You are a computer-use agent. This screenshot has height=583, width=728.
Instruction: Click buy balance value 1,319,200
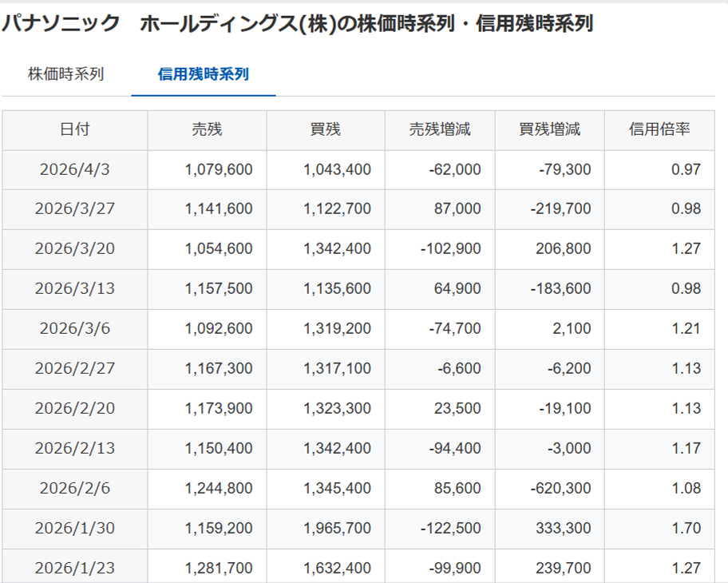click(x=337, y=329)
